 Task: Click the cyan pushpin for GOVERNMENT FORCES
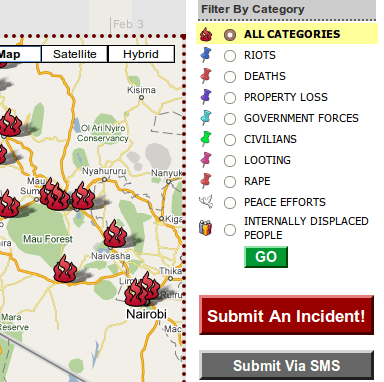(206, 118)
